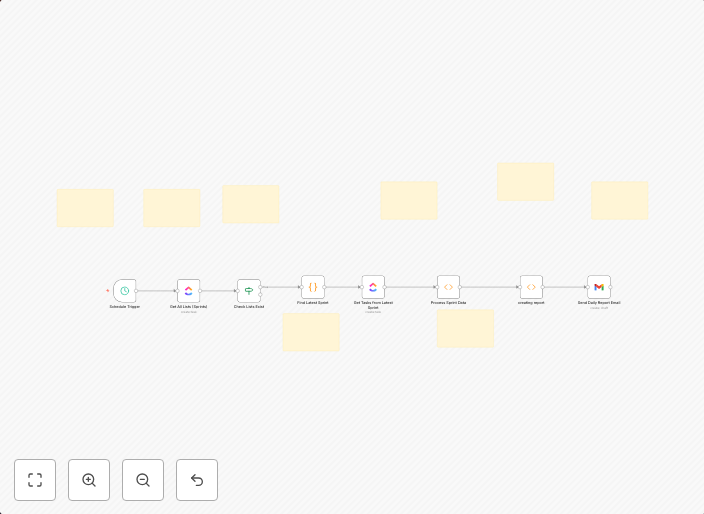Open the Send Daily Report Email Gmail node
Viewport: 704px width, 514px height.
point(599,287)
